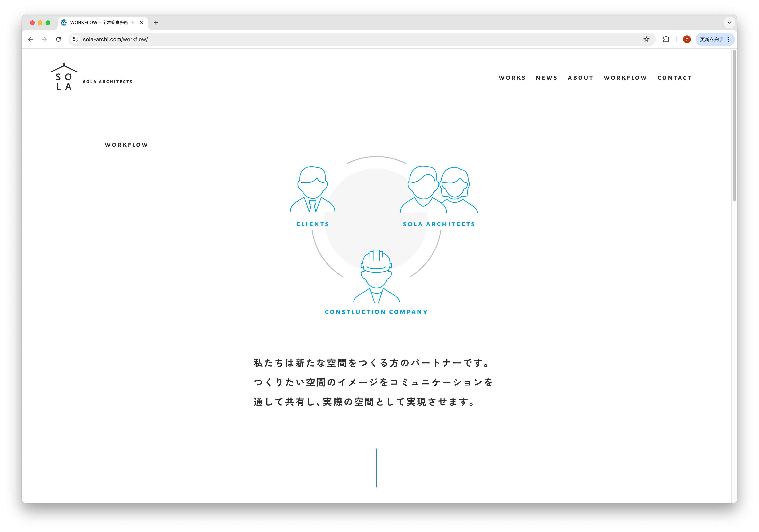Screen dimensions: 759x532
Task: Expand the tab search dropdown arrow
Action: (729, 22)
